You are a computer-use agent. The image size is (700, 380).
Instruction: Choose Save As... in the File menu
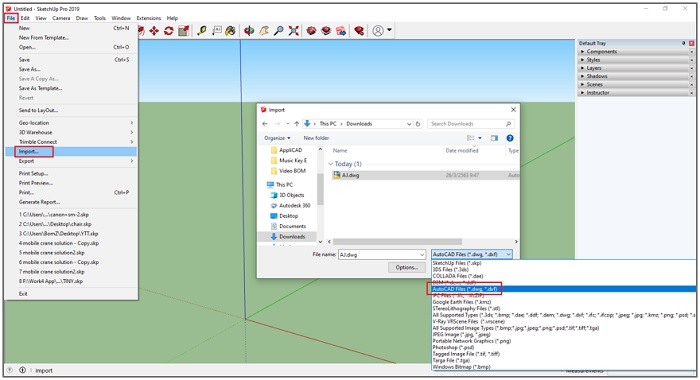(x=71, y=69)
